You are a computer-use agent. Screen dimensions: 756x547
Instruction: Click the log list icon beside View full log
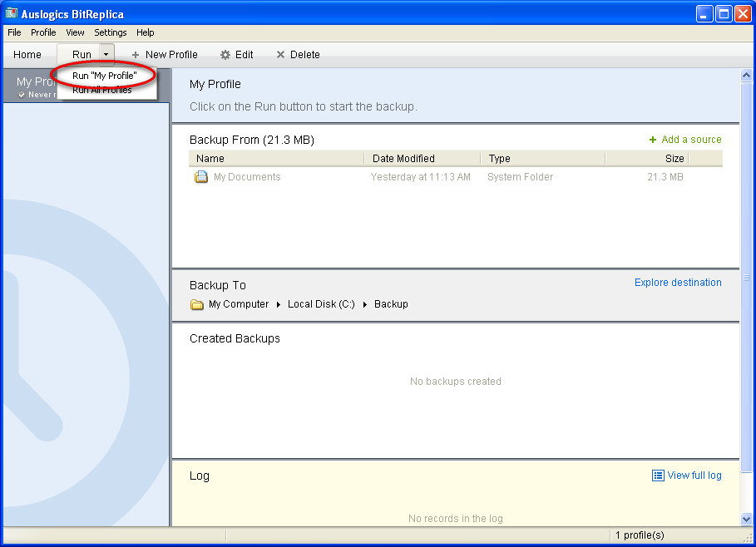(658, 476)
